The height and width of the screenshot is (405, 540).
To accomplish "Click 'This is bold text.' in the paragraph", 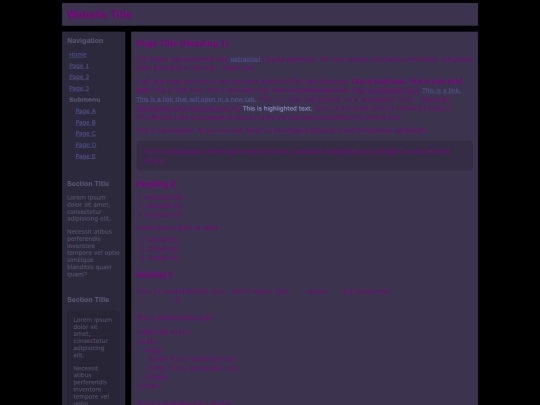I will coord(378,82).
